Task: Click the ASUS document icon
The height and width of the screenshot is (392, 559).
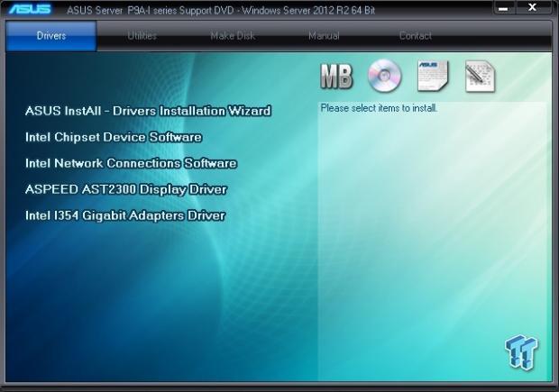Action: (433, 76)
